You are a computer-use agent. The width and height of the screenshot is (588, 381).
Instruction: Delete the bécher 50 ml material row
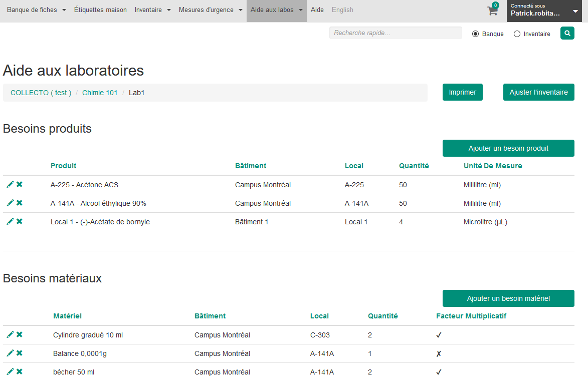click(x=20, y=372)
